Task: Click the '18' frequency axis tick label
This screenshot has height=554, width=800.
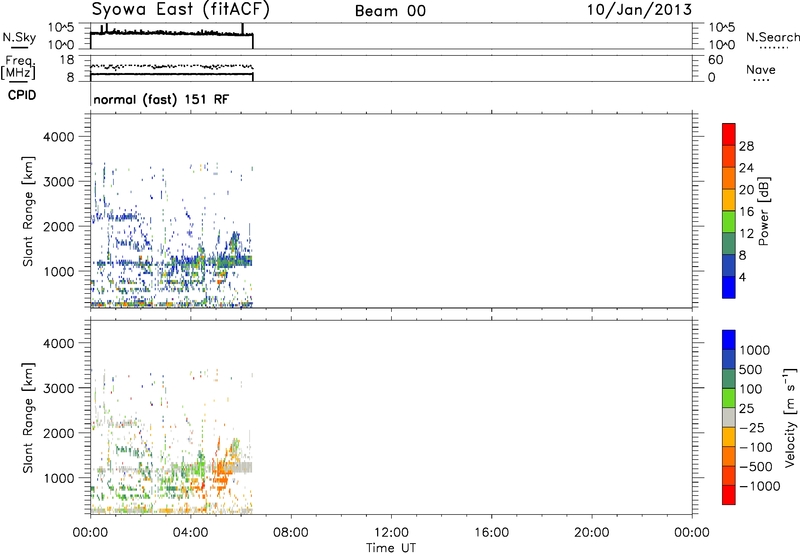Action: (67, 60)
